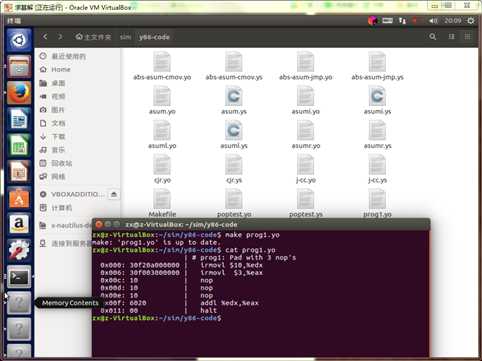Open System Settings from launcher
Image resolution: width=482 pixels, height=361 pixels.
pos(19,250)
